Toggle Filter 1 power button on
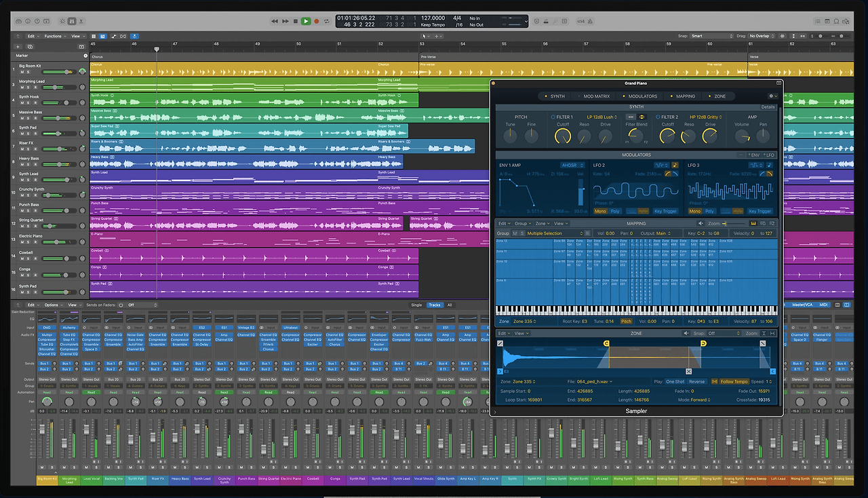This screenshot has width=868, height=498. coord(553,117)
